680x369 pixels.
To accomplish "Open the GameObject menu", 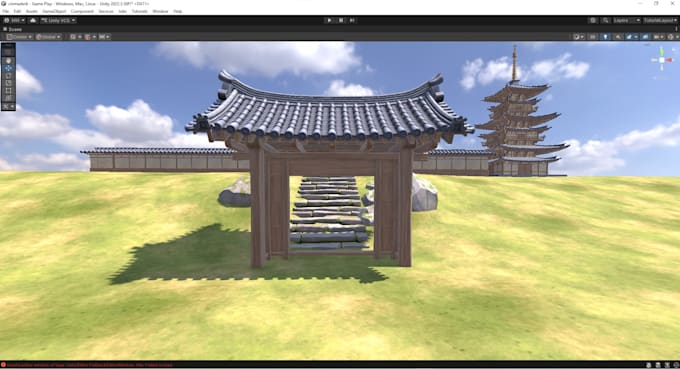I will point(54,11).
